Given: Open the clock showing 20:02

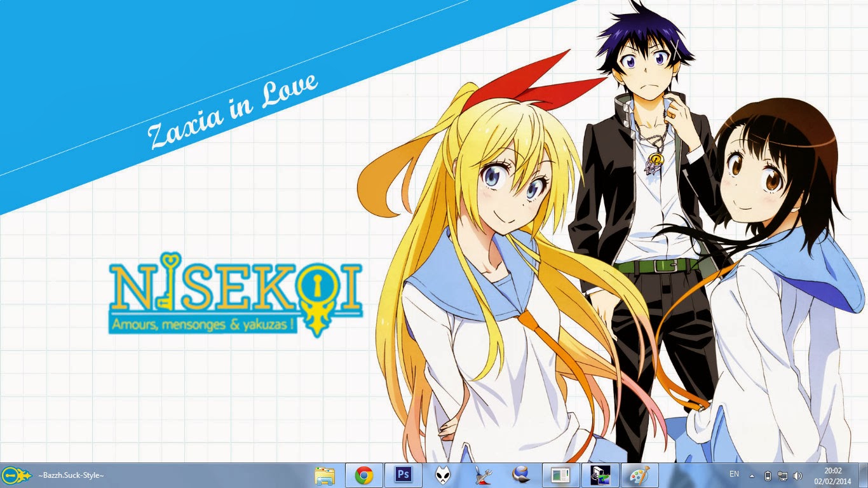Looking at the screenshot, I should coord(832,475).
